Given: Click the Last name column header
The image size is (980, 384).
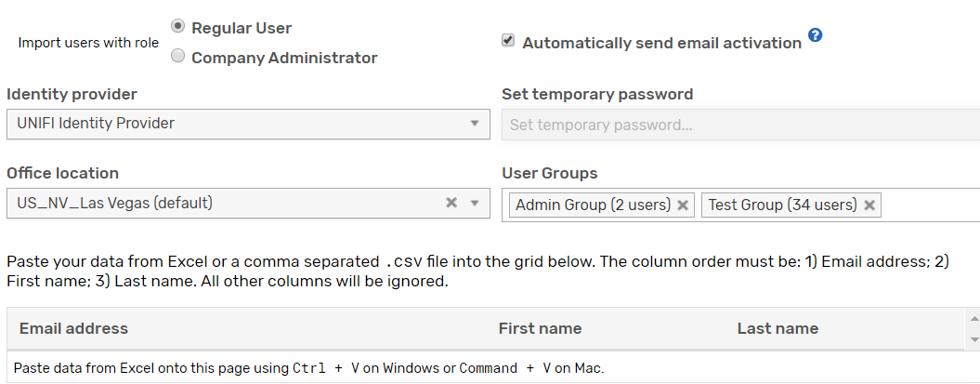Looking at the screenshot, I should (x=777, y=328).
